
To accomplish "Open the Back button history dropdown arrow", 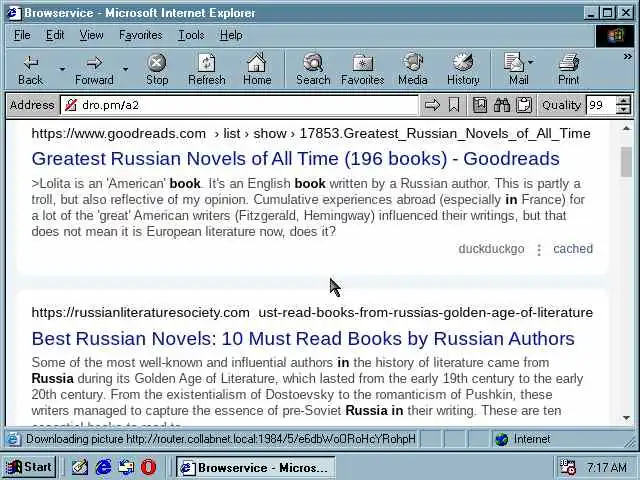I will pyautogui.click(x=62, y=69).
